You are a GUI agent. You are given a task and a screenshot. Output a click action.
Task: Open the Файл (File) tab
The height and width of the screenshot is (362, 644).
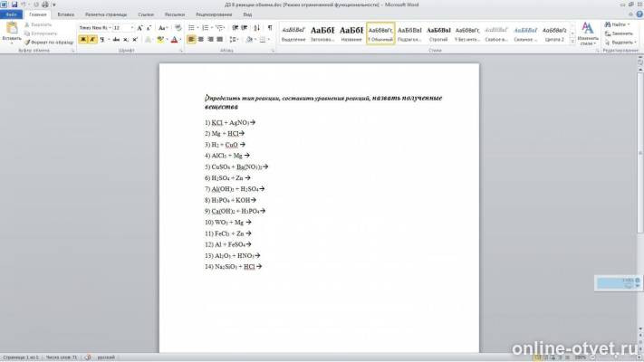(12, 15)
